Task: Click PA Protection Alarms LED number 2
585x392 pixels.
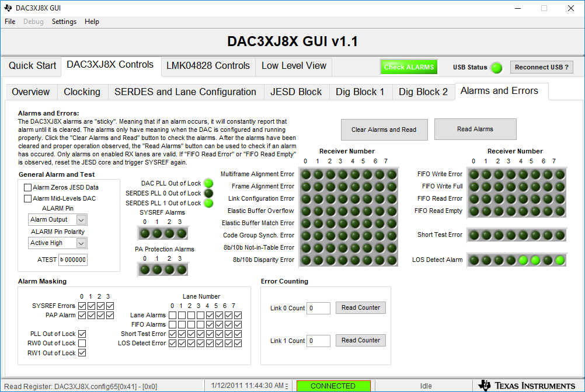Action: pyautogui.click(x=169, y=269)
